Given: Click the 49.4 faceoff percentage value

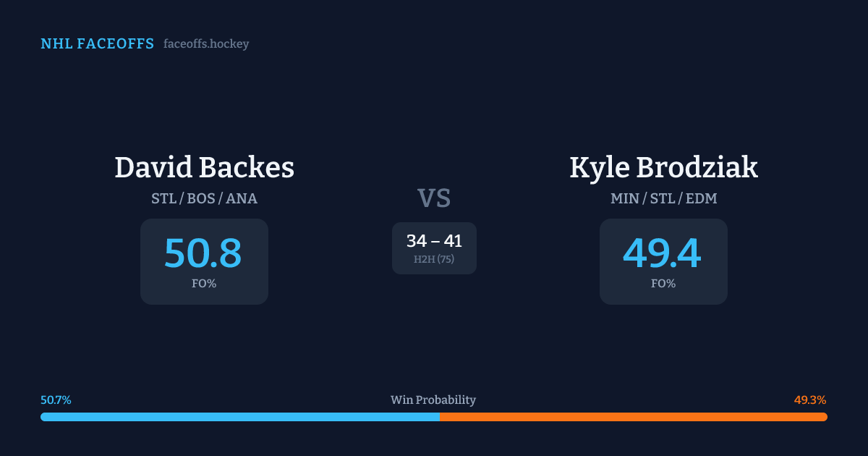Looking at the screenshot, I should 663,253.
